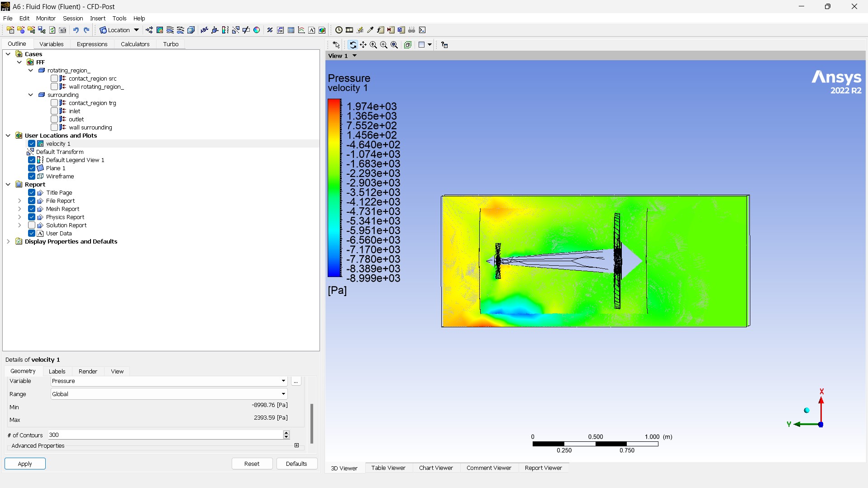The width and height of the screenshot is (868, 488).
Task: Collapse the rotating_region_ node
Action: (x=31, y=70)
